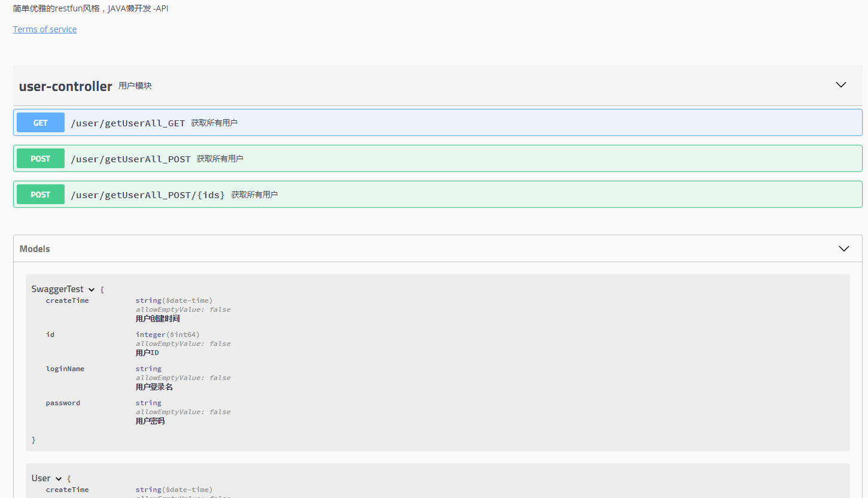This screenshot has width=868, height=498.
Task: Click the SwaggerTest createTime property name
Action: click(x=67, y=300)
